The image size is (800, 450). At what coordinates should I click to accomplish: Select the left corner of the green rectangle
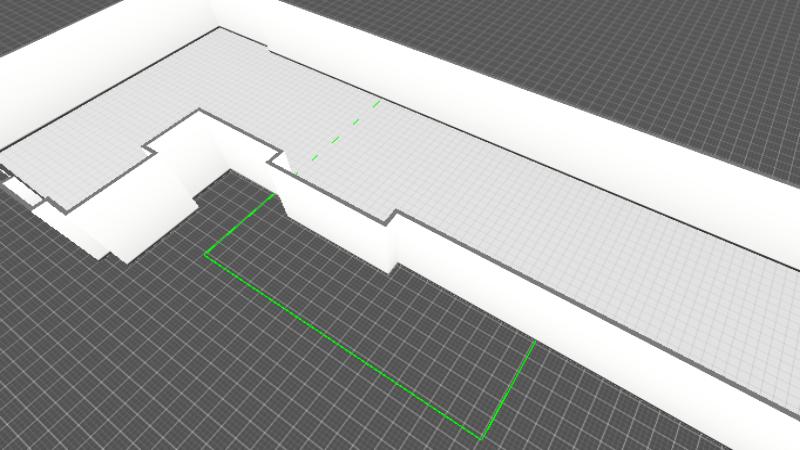tap(206, 255)
